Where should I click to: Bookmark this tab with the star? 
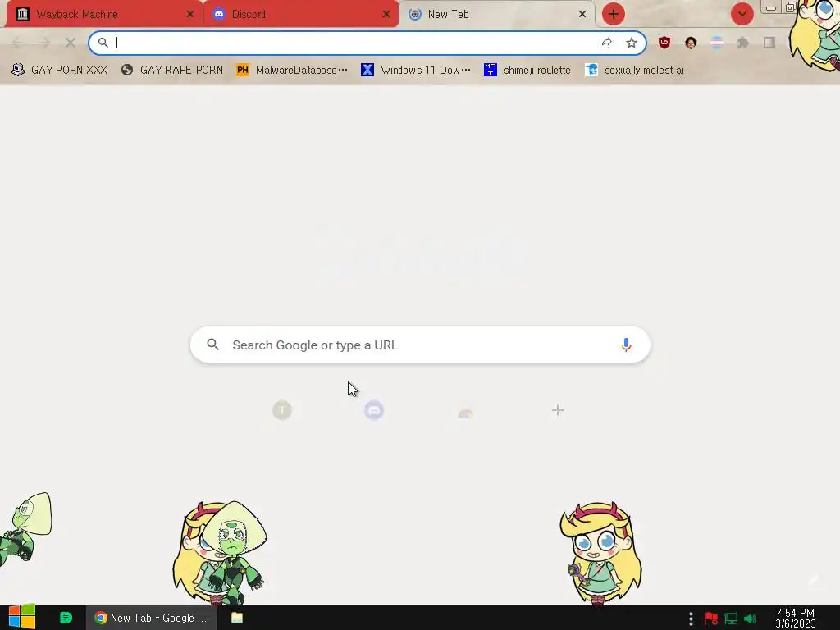point(632,43)
